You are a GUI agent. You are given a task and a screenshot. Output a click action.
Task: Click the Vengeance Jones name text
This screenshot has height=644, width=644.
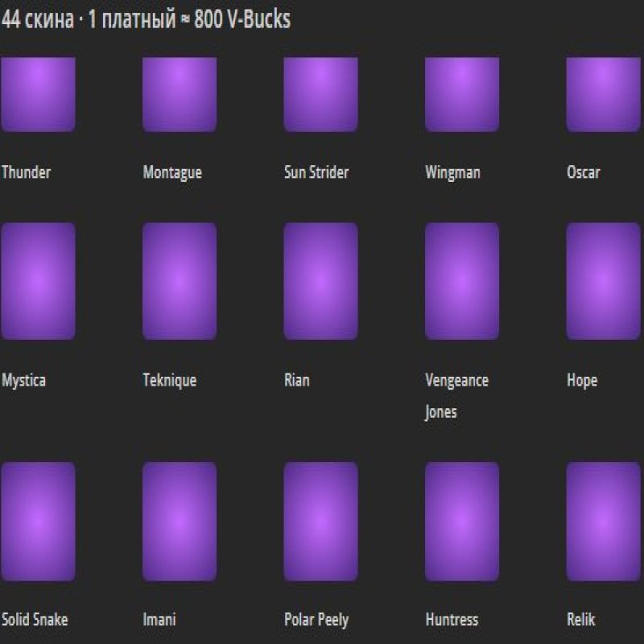[x=457, y=381]
